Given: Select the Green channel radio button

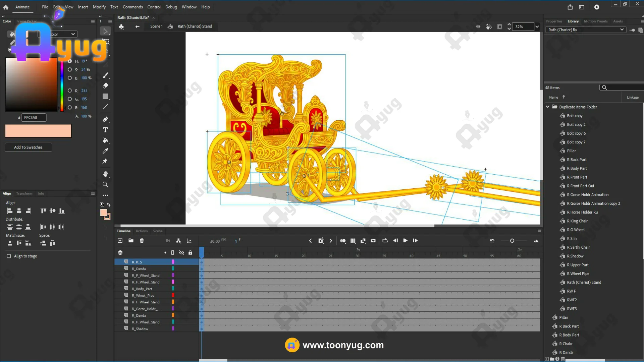Looking at the screenshot, I should 70,99.
